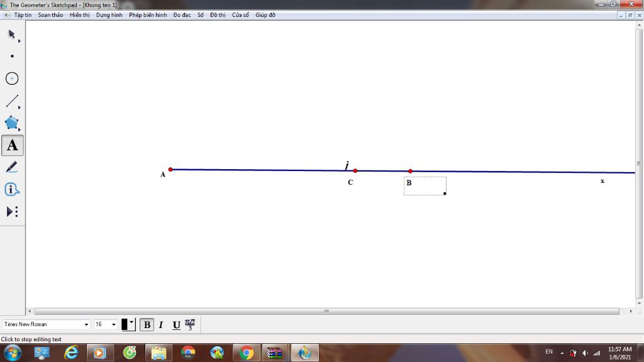Screen dimensions: 644x362
Task: Click red point A on the line
Action: [170, 170]
